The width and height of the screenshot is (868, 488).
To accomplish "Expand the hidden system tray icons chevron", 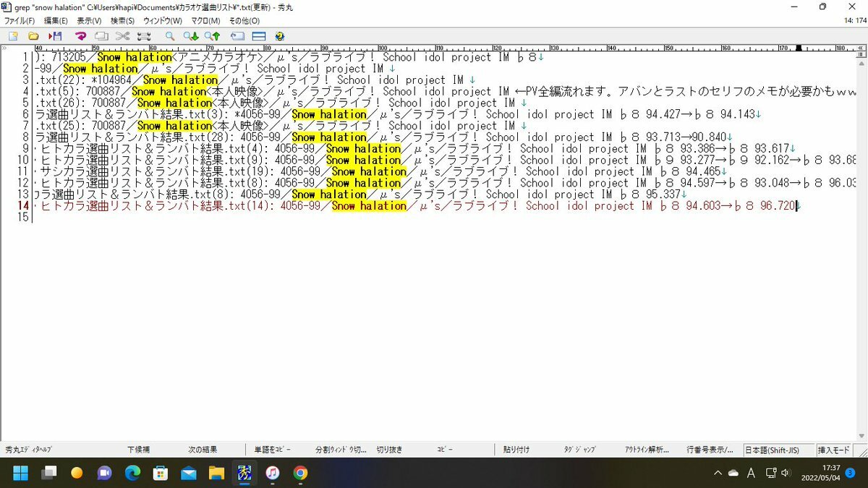I will point(718,473).
